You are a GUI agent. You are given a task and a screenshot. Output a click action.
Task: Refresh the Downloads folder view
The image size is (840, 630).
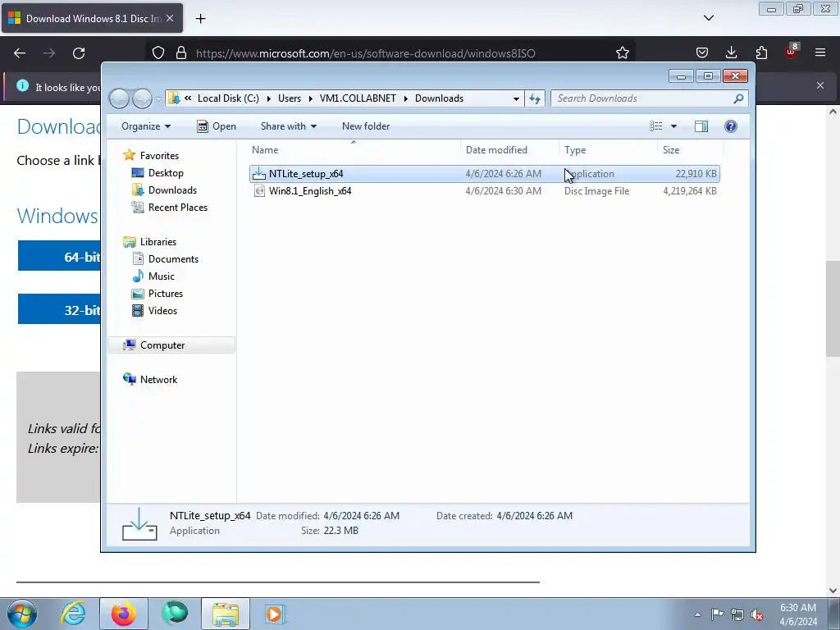(x=535, y=98)
